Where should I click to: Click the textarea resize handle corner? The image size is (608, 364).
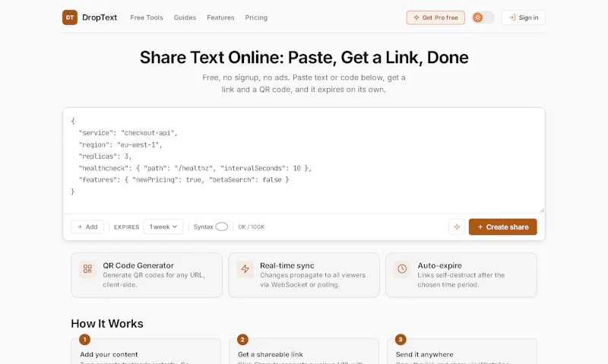(x=542, y=210)
